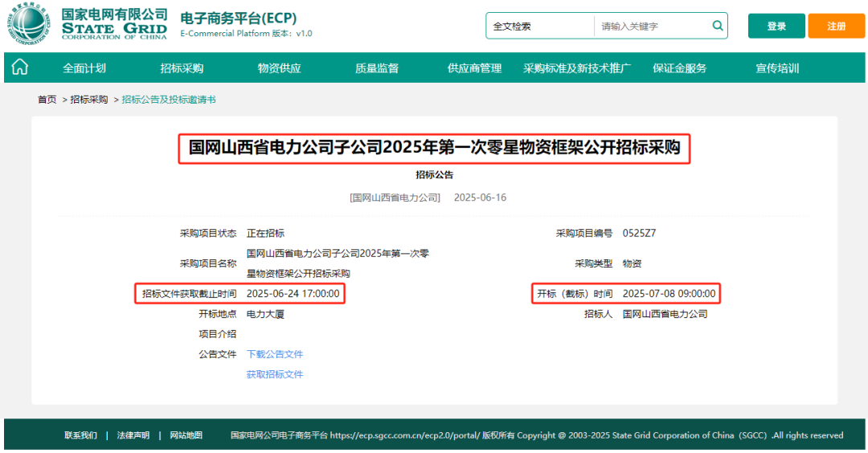This screenshot has height=453, width=868.
Task: Click the 电子商务平台(ECP) title
Action: [x=239, y=18]
